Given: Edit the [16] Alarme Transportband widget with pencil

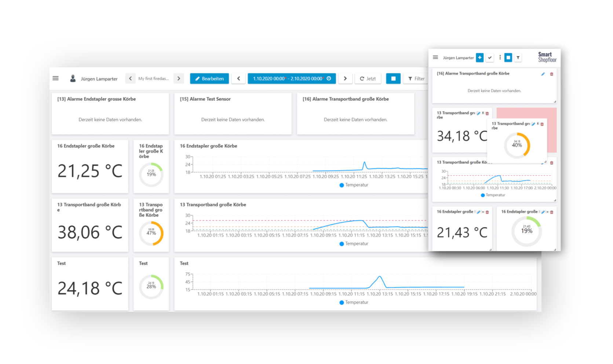Looking at the screenshot, I should (x=543, y=74).
